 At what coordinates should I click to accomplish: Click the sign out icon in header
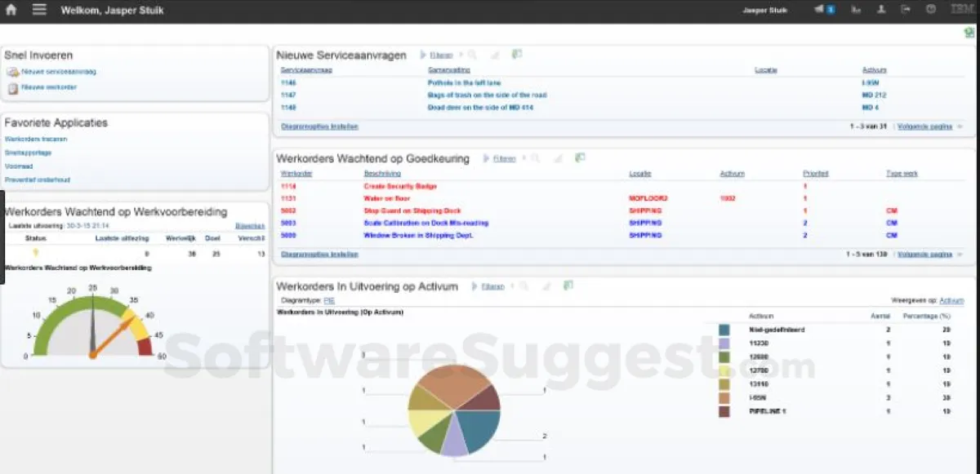coord(905,10)
